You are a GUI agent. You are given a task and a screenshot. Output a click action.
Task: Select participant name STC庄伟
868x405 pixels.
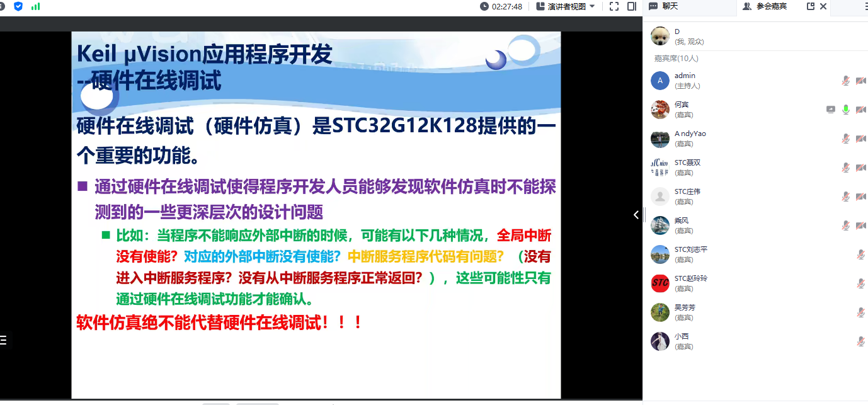point(687,191)
